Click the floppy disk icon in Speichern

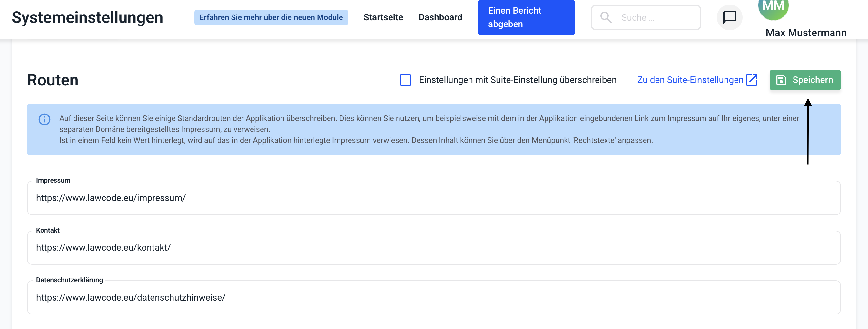click(781, 80)
